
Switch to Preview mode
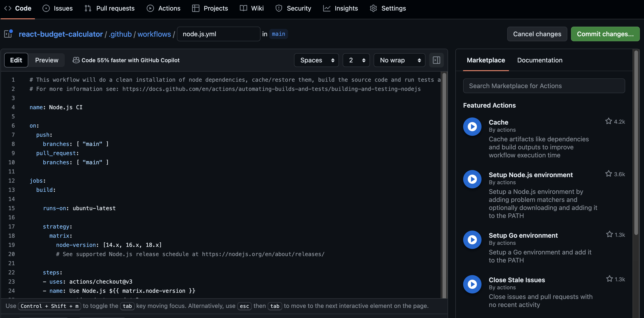coord(47,60)
